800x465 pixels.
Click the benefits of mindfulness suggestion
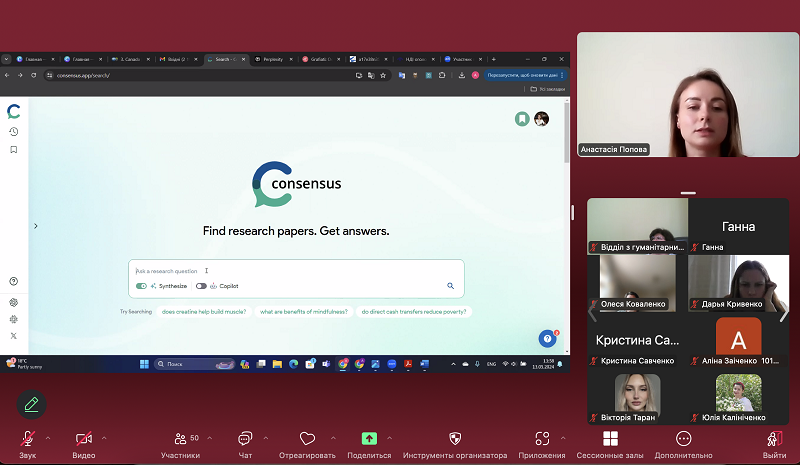pyautogui.click(x=304, y=311)
